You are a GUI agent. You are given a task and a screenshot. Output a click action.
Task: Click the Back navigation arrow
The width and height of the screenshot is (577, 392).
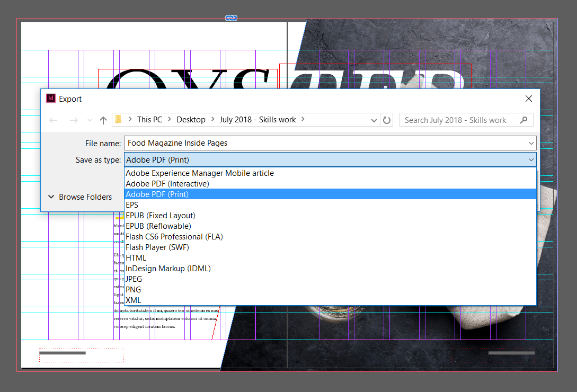54,120
